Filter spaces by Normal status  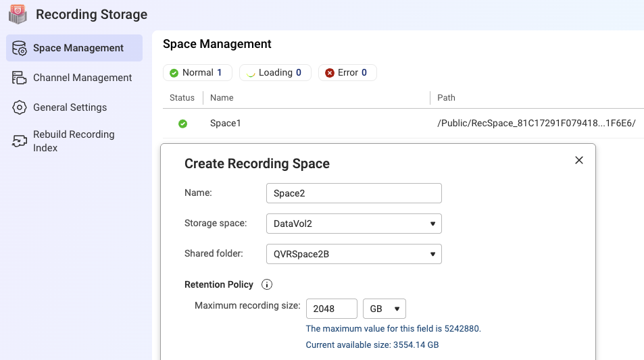point(197,73)
